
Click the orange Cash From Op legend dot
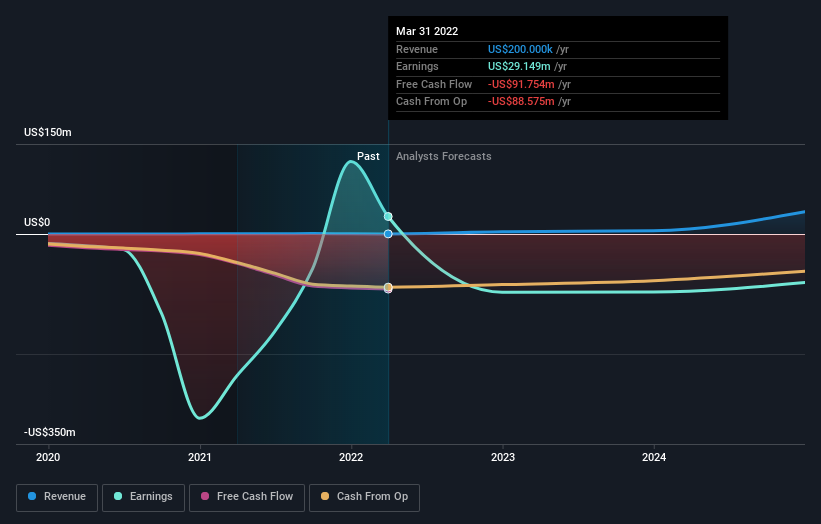(325, 496)
